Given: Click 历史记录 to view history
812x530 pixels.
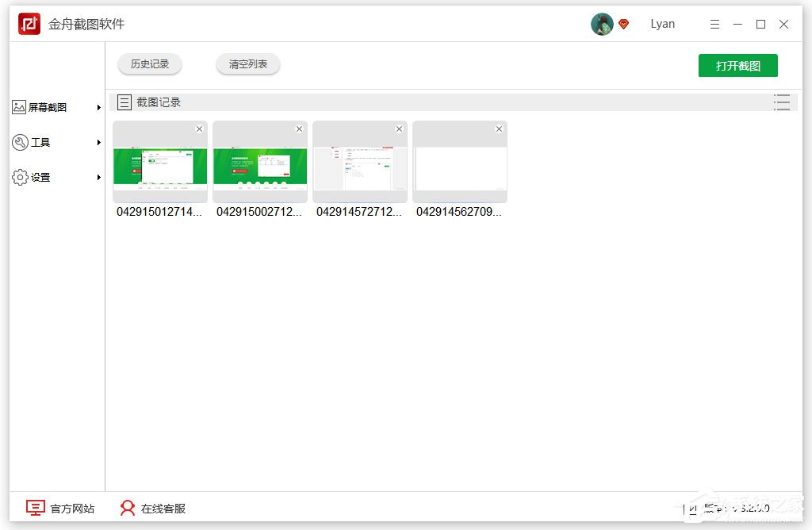Looking at the screenshot, I should point(150,64).
